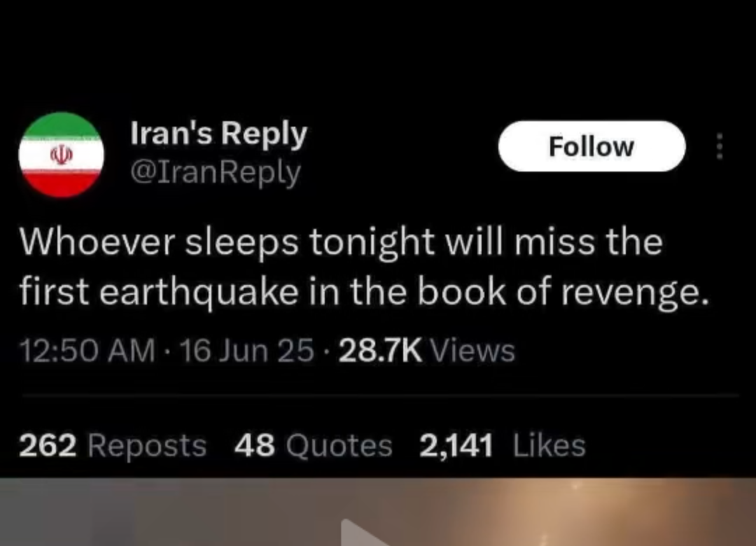Click the word Quotes label
This screenshot has width=756, height=546.
pyautogui.click(x=339, y=446)
